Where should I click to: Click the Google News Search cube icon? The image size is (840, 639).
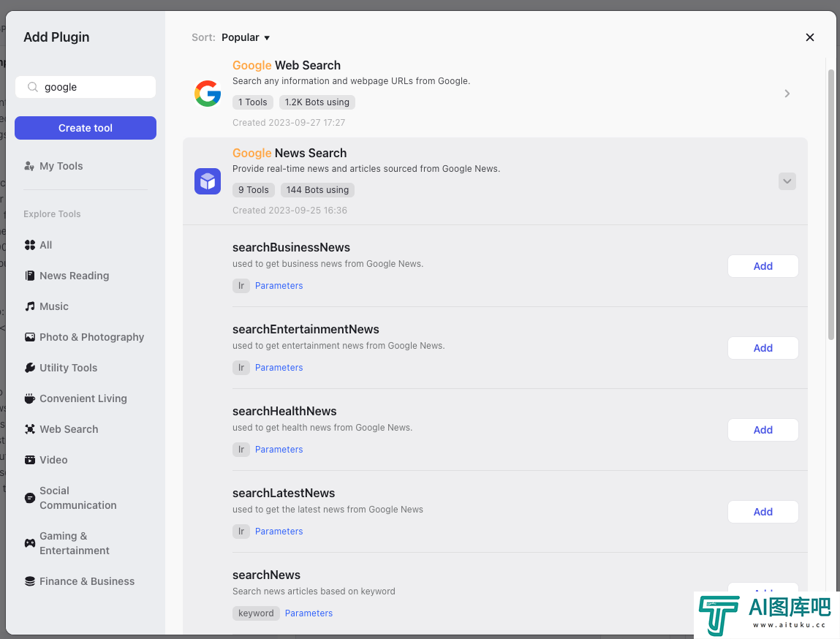[208, 181]
